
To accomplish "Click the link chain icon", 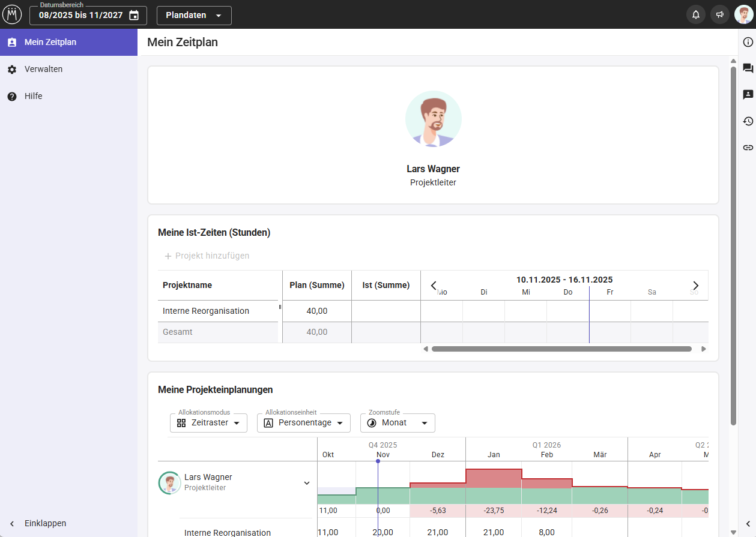I will coord(748,147).
